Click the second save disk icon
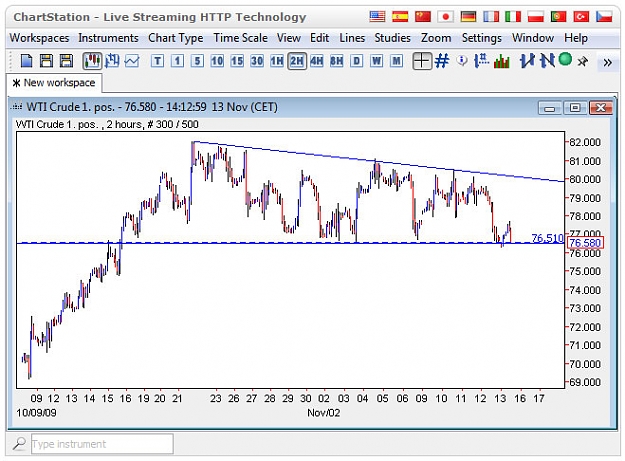Image resolution: width=625 pixels, height=461 pixels. pyautogui.click(x=66, y=61)
